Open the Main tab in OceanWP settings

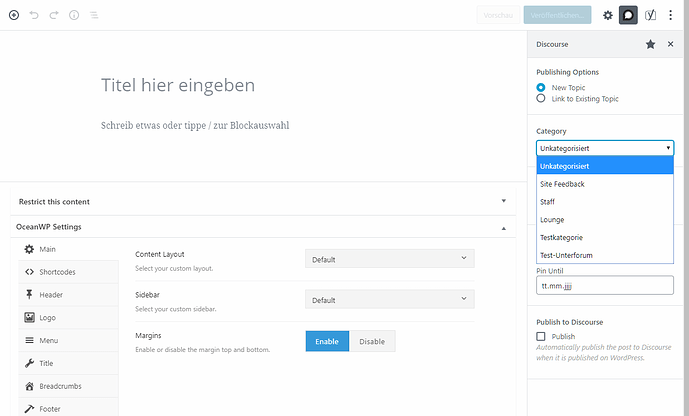(69, 249)
